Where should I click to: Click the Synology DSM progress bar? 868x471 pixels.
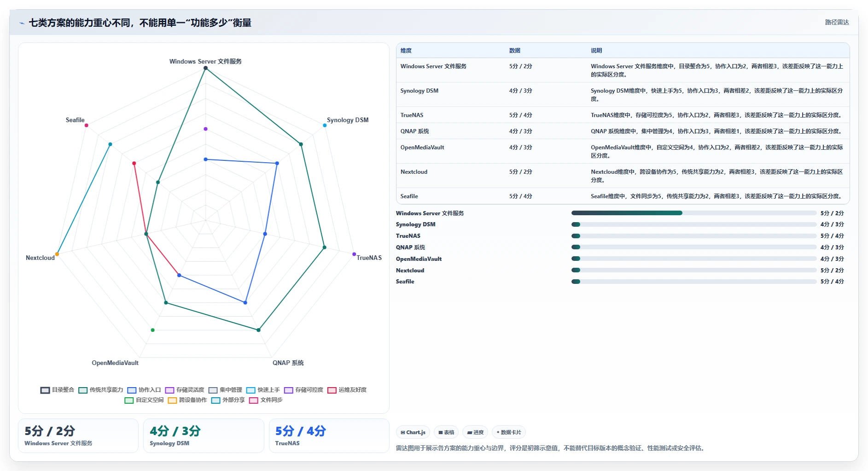pos(693,224)
